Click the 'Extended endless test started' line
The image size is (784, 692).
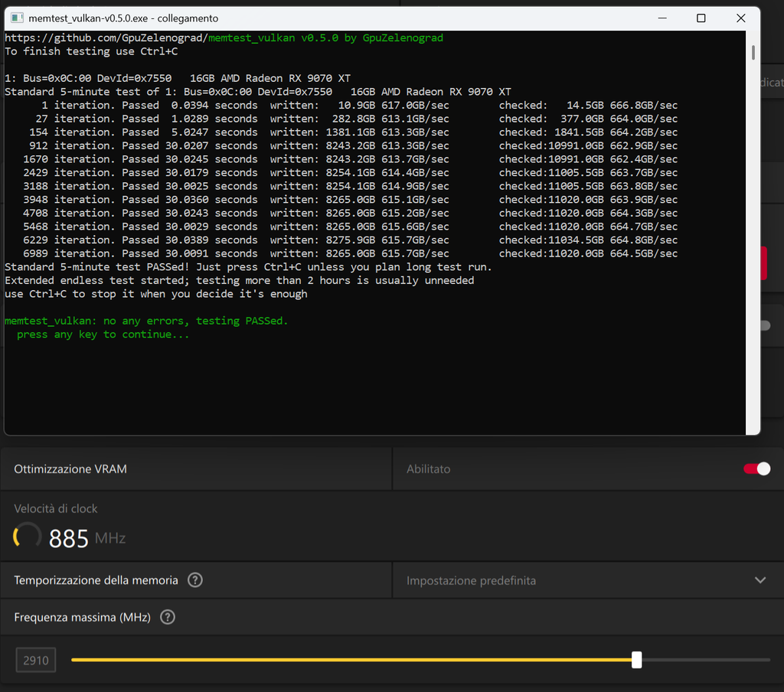pyautogui.click(x=240, y=280)
